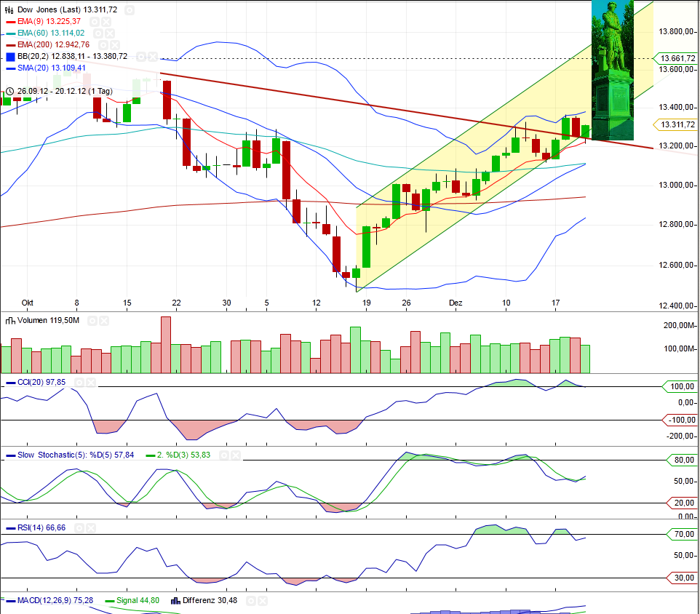
Task: Click the Dez date label on the time axis
Action: (x=456, y=303)
